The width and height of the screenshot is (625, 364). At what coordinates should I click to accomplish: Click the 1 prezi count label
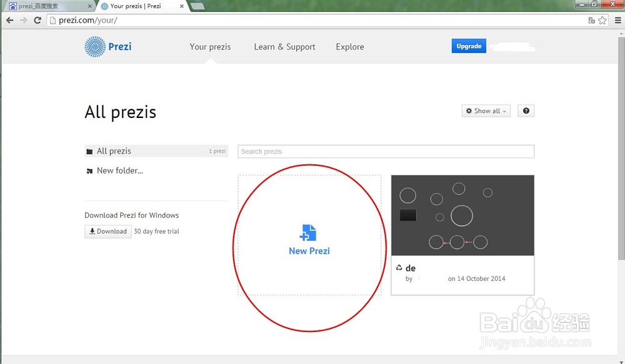pyautogui.click(x=217, y=151)
